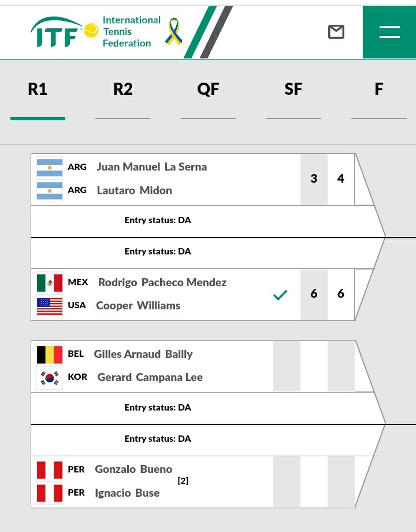
Task: Open Lautaro Midon's player profile
Action: pos(134,190)
